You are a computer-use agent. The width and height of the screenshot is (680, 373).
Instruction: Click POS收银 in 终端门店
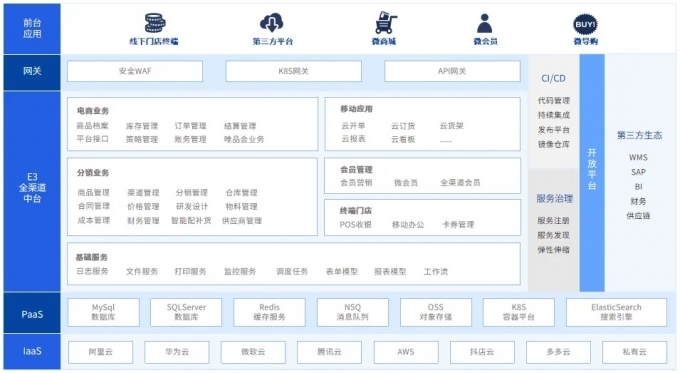coord(356,225)
